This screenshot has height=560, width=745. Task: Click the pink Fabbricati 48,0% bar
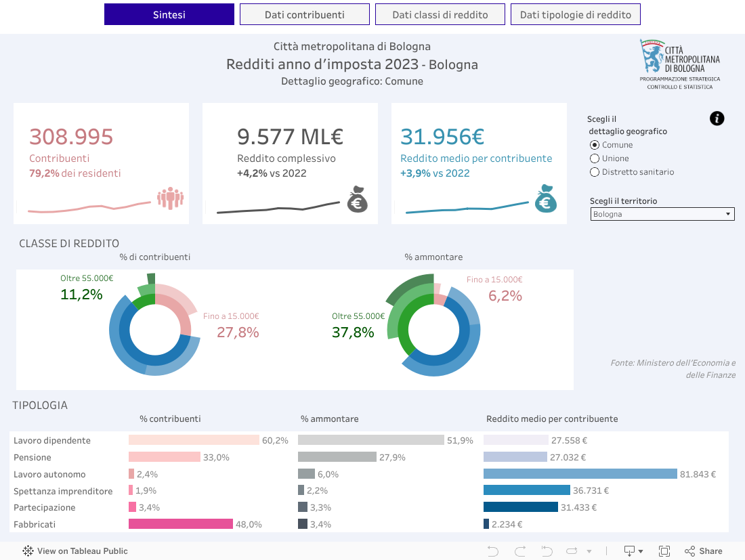pyautogui.click(x=181, y=524)
